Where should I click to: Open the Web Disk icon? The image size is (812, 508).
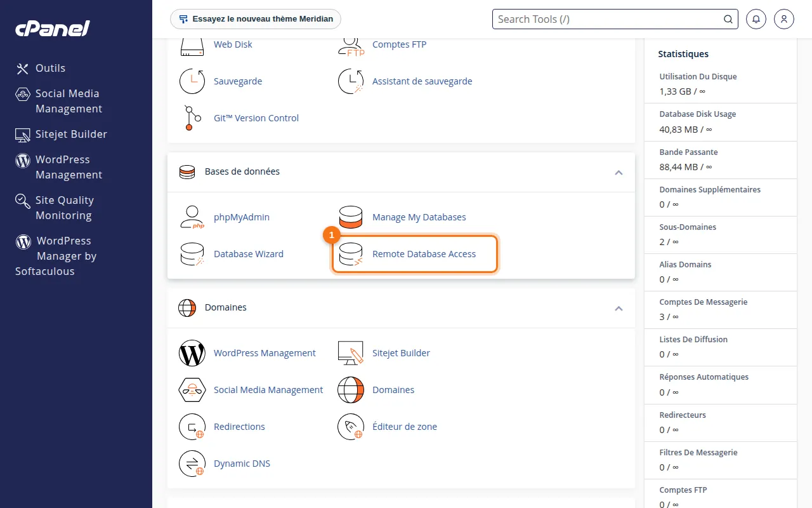click(192, 46)
